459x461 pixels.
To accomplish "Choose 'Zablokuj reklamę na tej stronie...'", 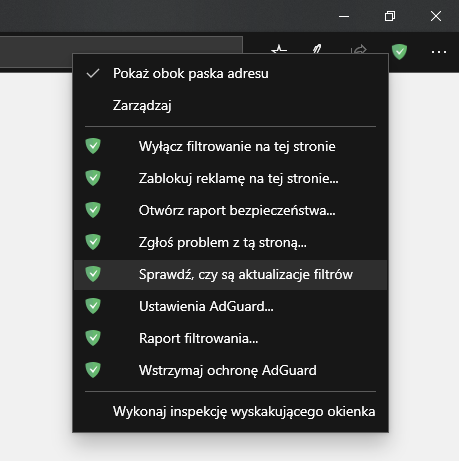I will pyautogui.click(x=230, y=178).
